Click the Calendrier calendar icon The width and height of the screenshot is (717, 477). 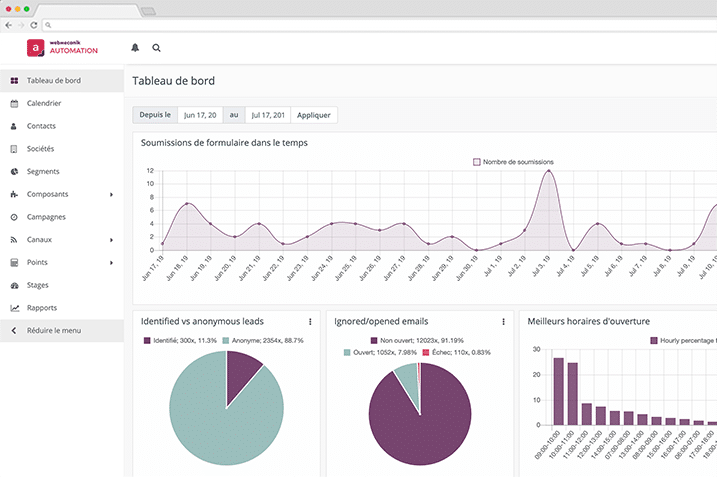click(x=14, y=103)
